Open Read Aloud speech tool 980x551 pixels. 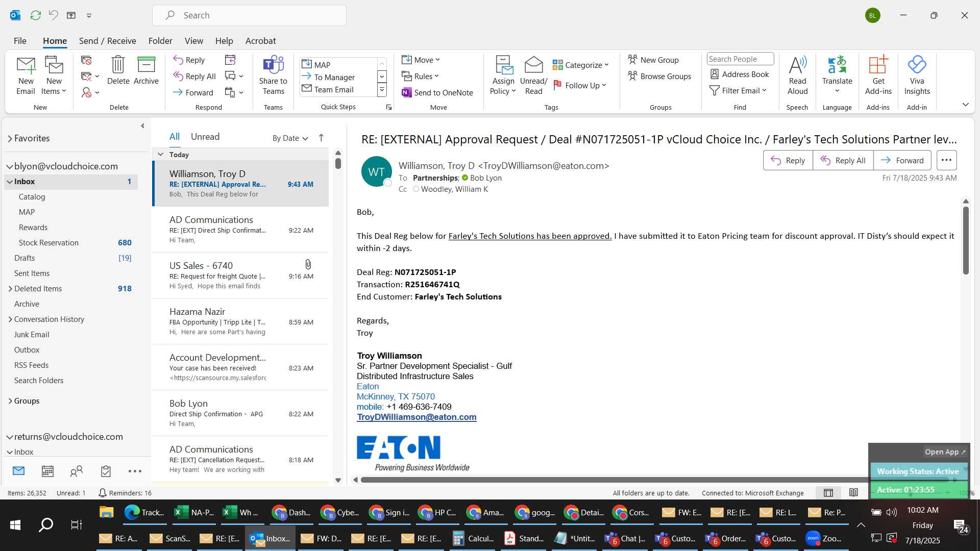pos(797,76)
